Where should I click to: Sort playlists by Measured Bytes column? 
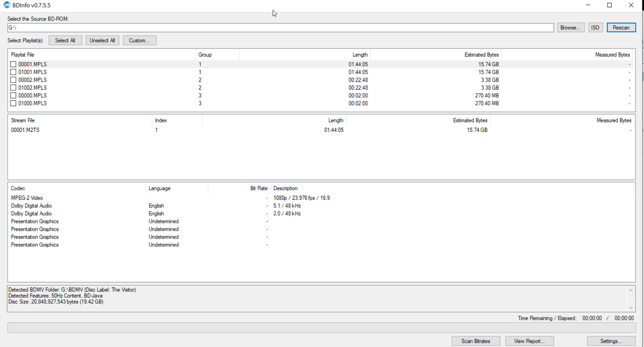(x=567, y=54)
